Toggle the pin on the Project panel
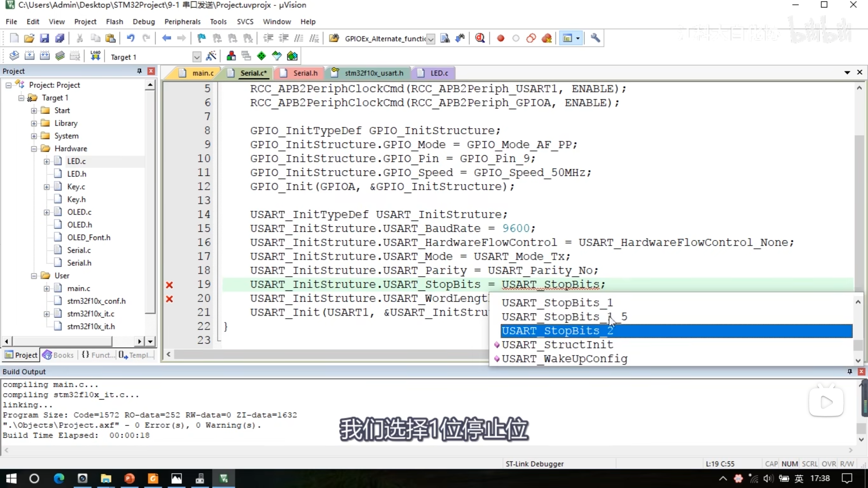 click(139, 71)
